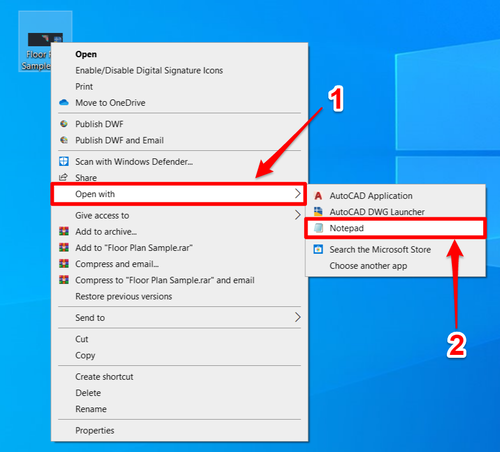Click the Publish DWF icon
Screen dimensions: 500x452
click(x=64, y=124)
